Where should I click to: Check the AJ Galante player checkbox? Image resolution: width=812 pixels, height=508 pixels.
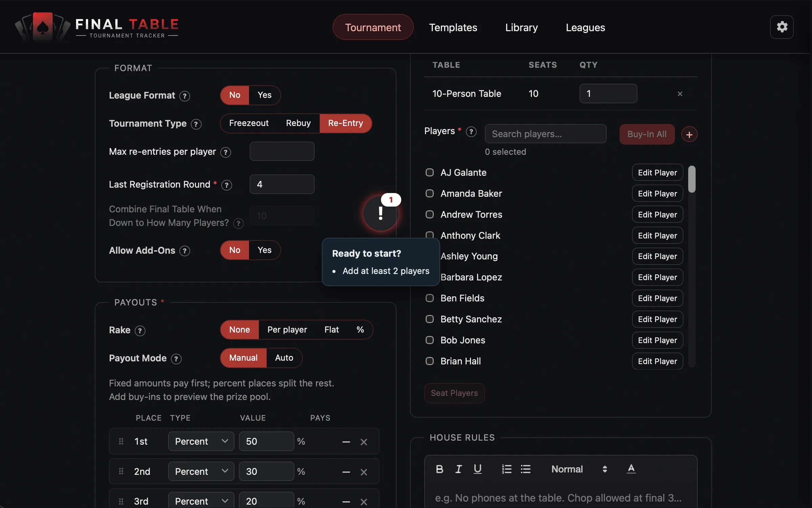tap(429, 173)
